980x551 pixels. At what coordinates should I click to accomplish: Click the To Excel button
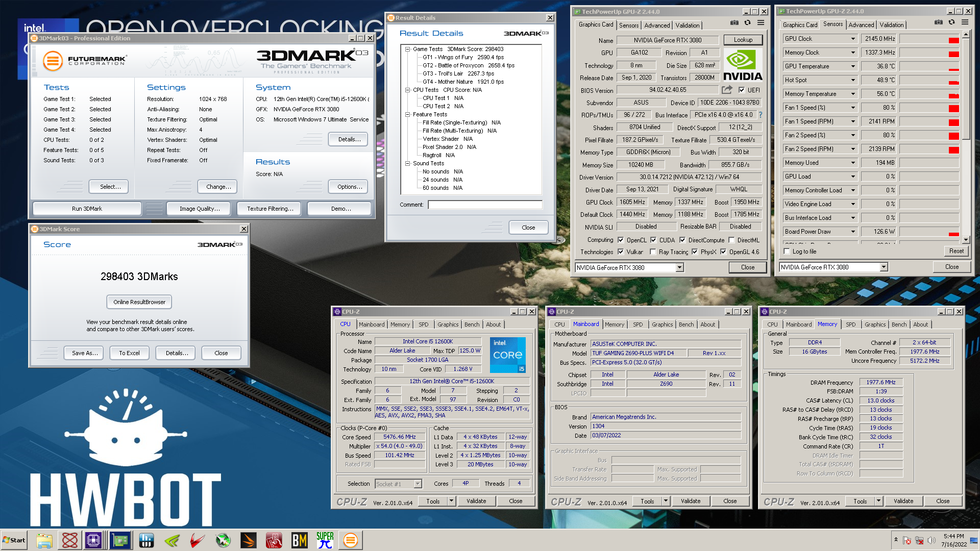(x=129, y=353)
